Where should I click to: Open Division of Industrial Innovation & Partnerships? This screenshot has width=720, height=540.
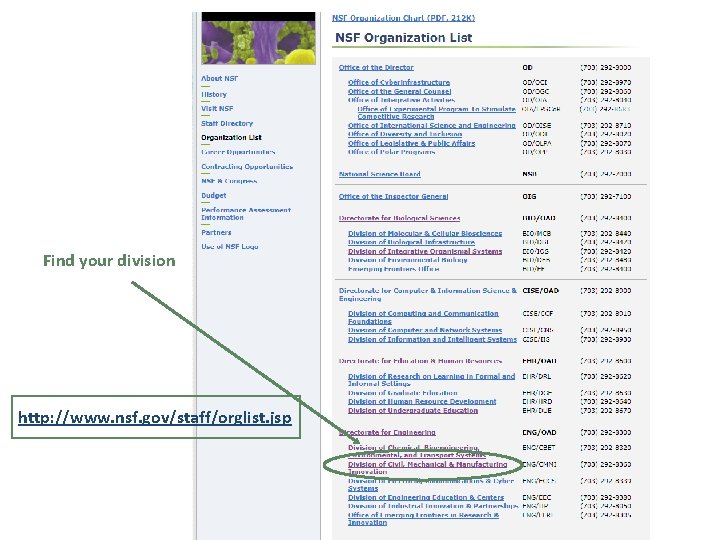[x=433, y=506]
